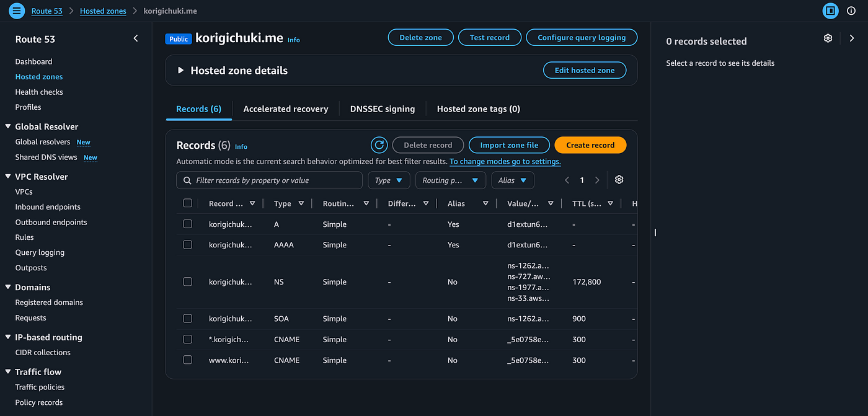Click Configure query logging button
868x416 pixels.
(x=582, y=38)
